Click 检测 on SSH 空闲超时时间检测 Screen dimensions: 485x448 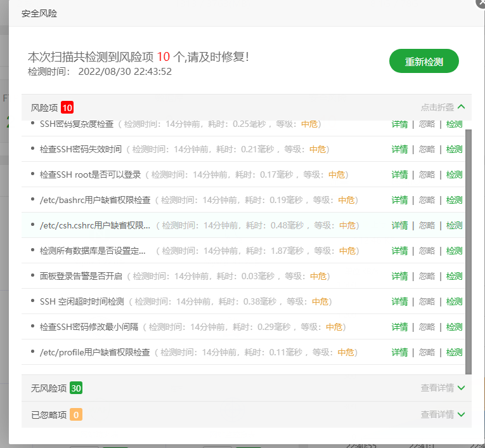point(454,301)
